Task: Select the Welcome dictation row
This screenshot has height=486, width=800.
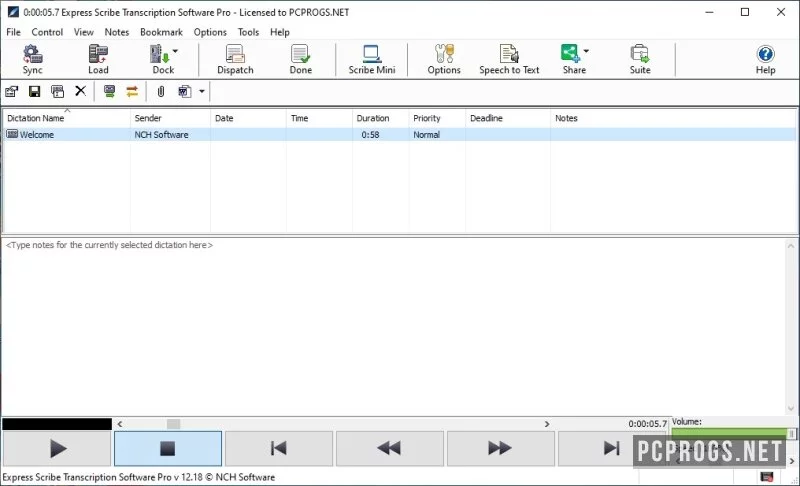Action: (x=399, y=135)
